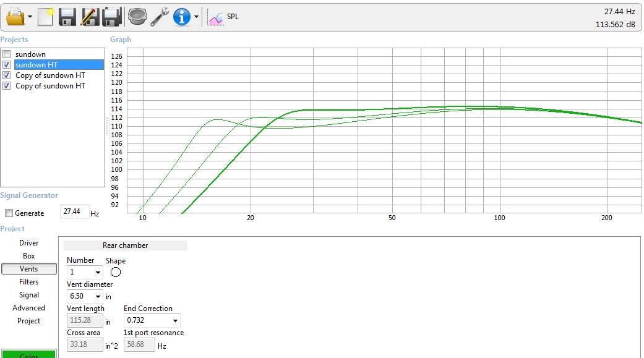Uncheck last Copy of sundown HT checkbox
Screen dimensions: 644x358
(7, 86)
